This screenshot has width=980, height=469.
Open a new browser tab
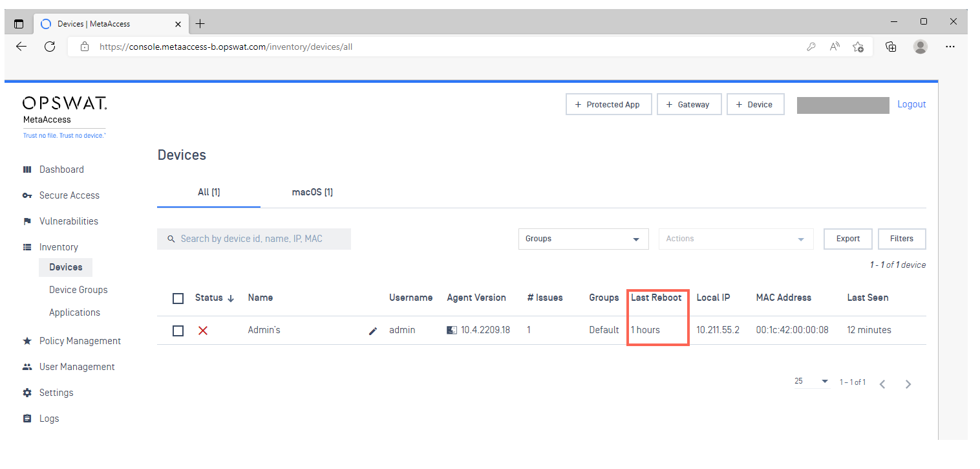200,24
